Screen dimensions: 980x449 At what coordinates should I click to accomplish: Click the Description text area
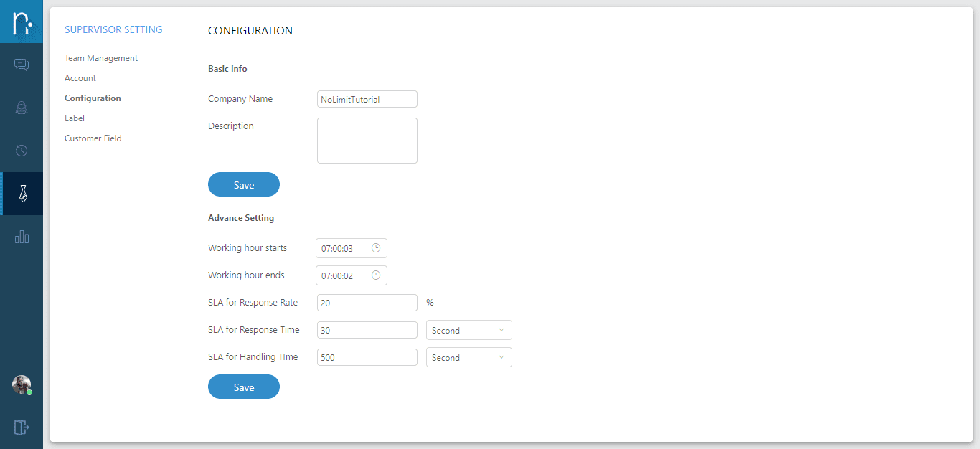[367, 141]
